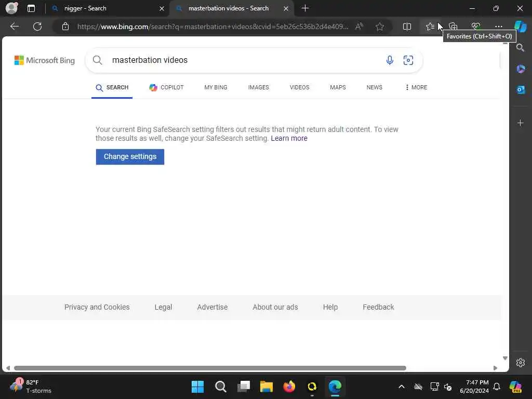Open Bing visual search camera icon

click(408, 60)
